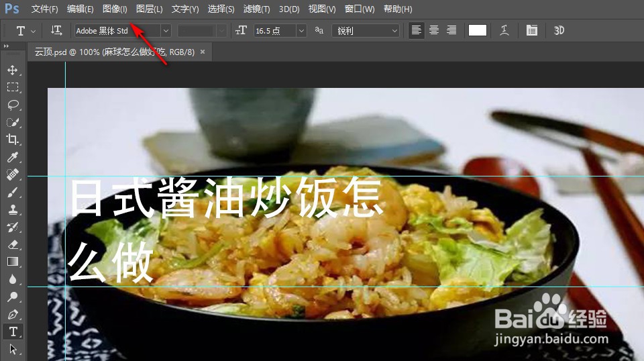644x361 pixels.
Task: Click the font size icon
Action: [x=241, y=30]
